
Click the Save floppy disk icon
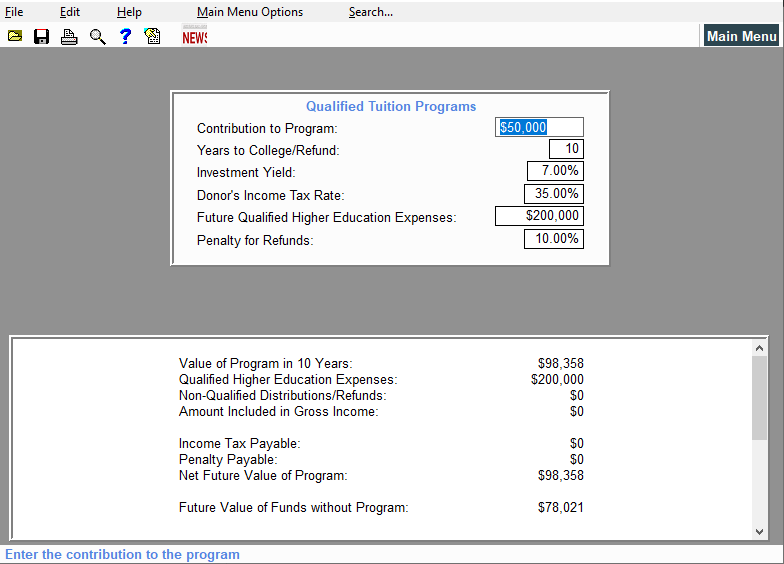point(42,37)
